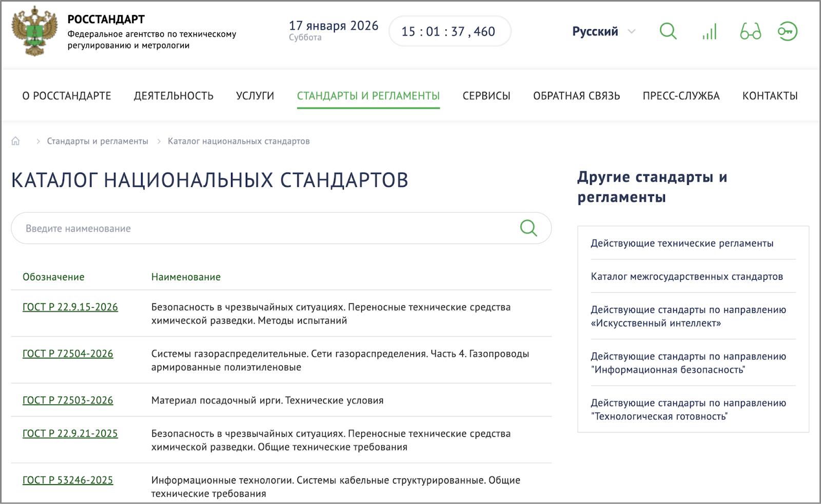Go to home via breadcrumb house icon

point(16,141)
